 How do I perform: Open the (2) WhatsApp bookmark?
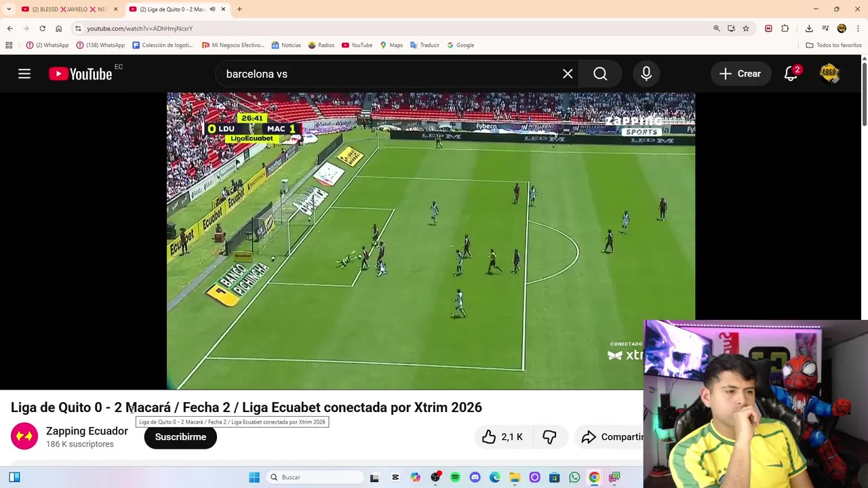tap(47, 45)
